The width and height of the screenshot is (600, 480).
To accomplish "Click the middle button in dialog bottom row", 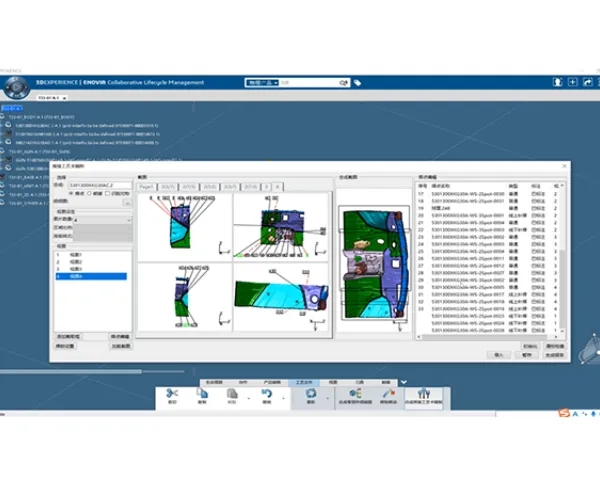I will pos(527,355).
